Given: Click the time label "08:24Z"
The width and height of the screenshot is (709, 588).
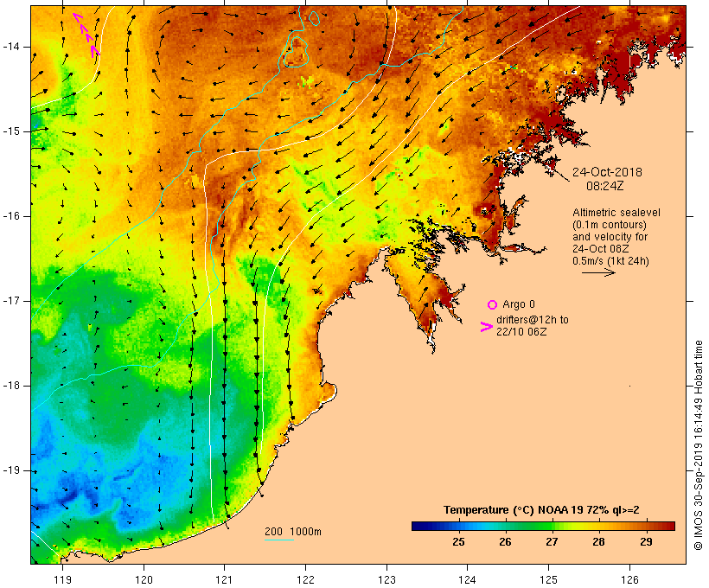Looking at the screenshot, I should click(x=605, y=186).
